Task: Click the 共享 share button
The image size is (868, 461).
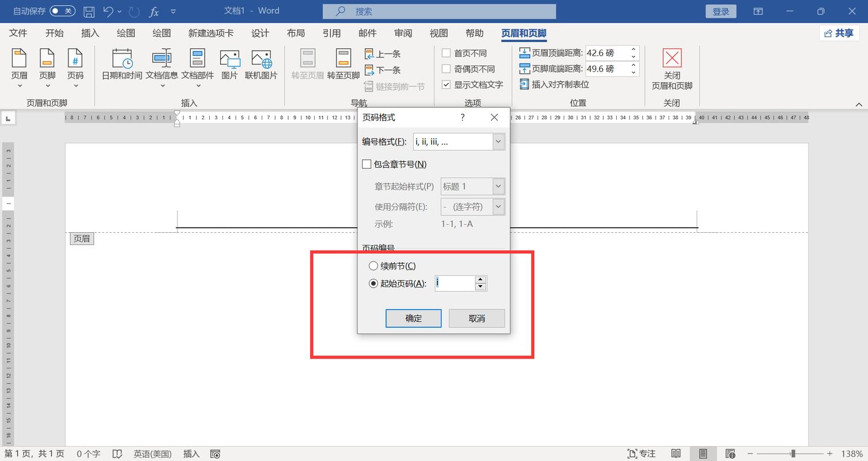Action: tap(839, 33)
